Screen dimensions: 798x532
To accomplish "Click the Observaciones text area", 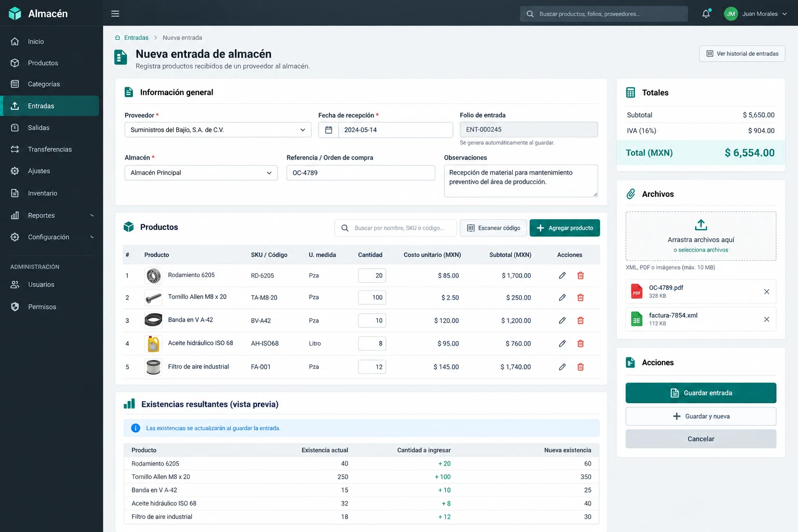I will coord(521,181).
